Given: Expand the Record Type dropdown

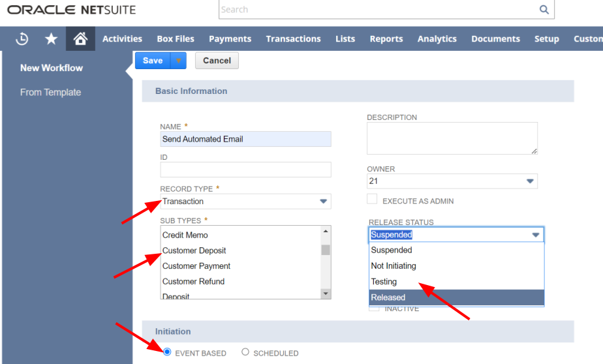Looking at the screenshot, I should pos(323,202).
